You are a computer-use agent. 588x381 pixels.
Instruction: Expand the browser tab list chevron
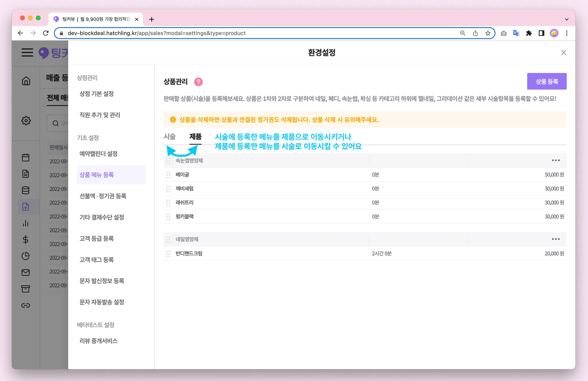coord(566,20)
